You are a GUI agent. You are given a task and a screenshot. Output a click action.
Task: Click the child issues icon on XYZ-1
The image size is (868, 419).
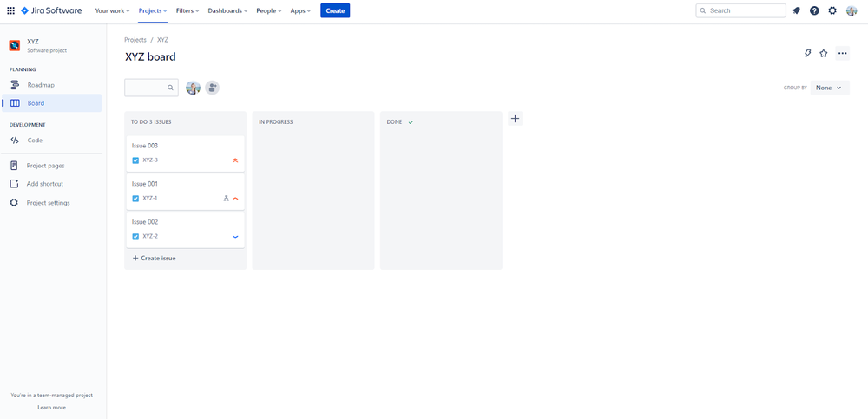point(226,198)
